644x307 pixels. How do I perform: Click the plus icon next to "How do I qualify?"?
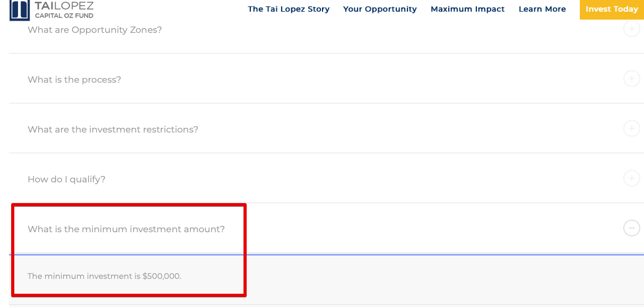[631, 178]
